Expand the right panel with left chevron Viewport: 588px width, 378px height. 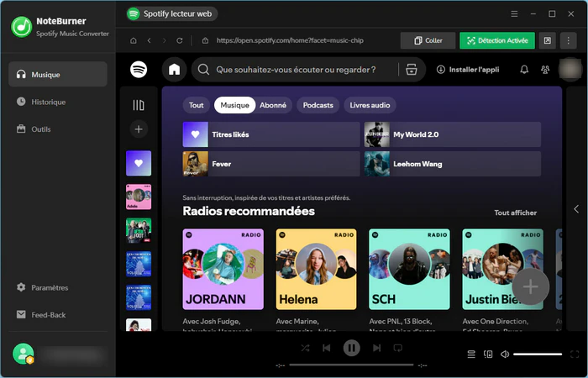[x=576, y=209]
